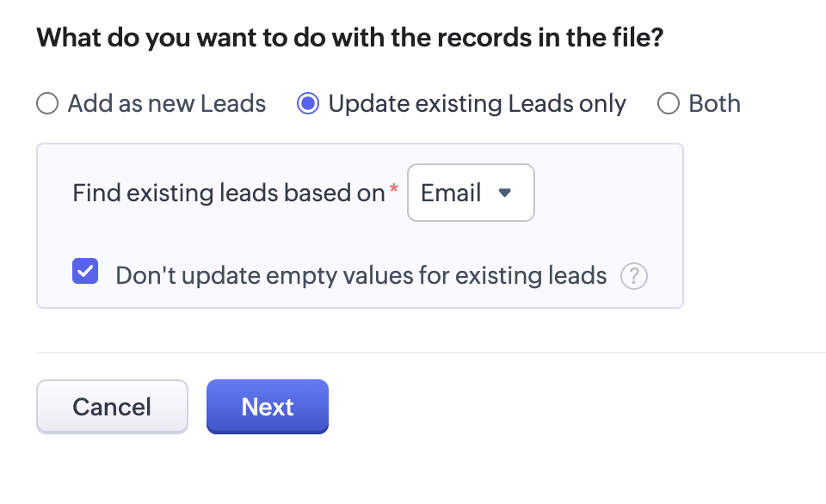Open the Email field dropdown
The width and height of the screenshot is (826, 504).
click(470, 193)
